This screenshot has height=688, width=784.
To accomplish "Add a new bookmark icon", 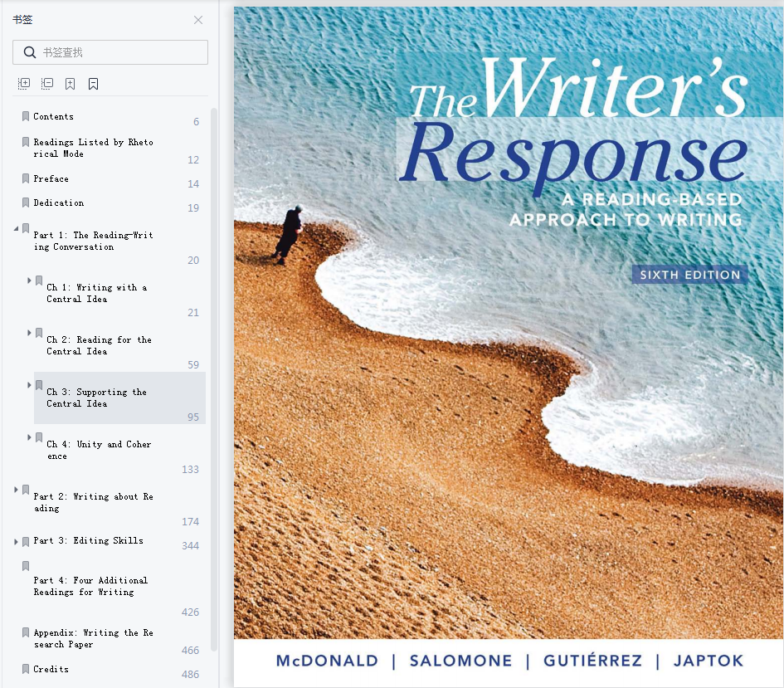I will tap(70, 84).
